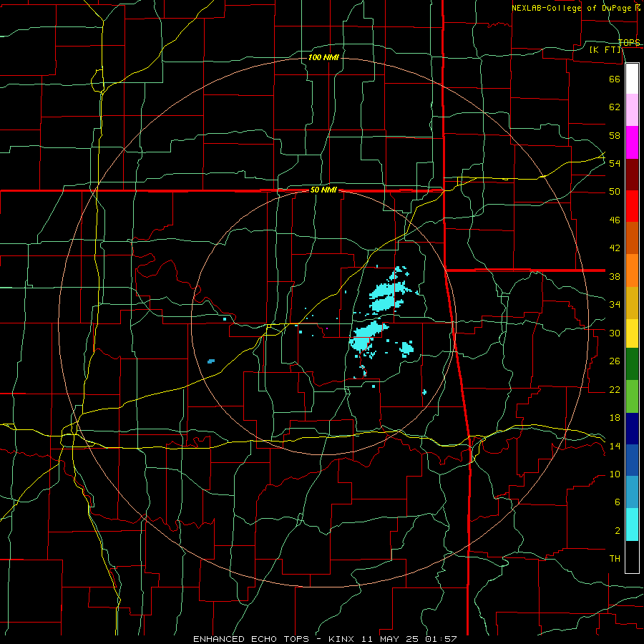
Task: Click the white swatch in the tops legend
Action: [x=632, y=79]
